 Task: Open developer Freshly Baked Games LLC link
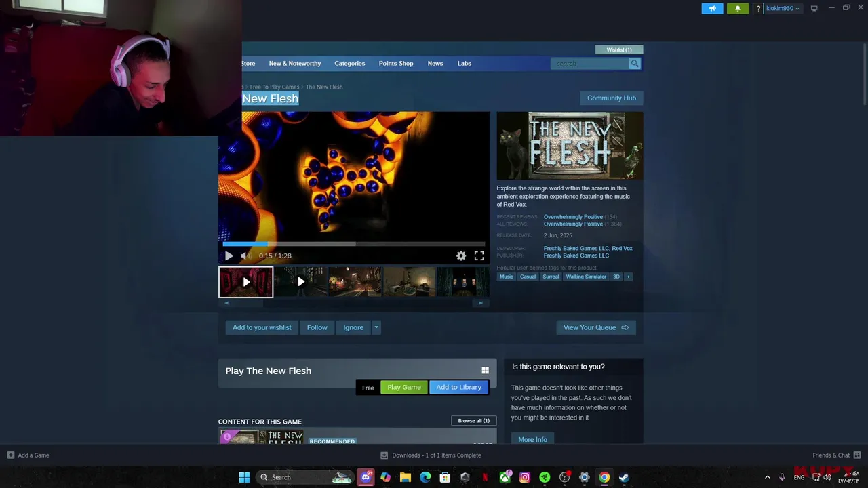pyautogui.click(x=576, y=249)
